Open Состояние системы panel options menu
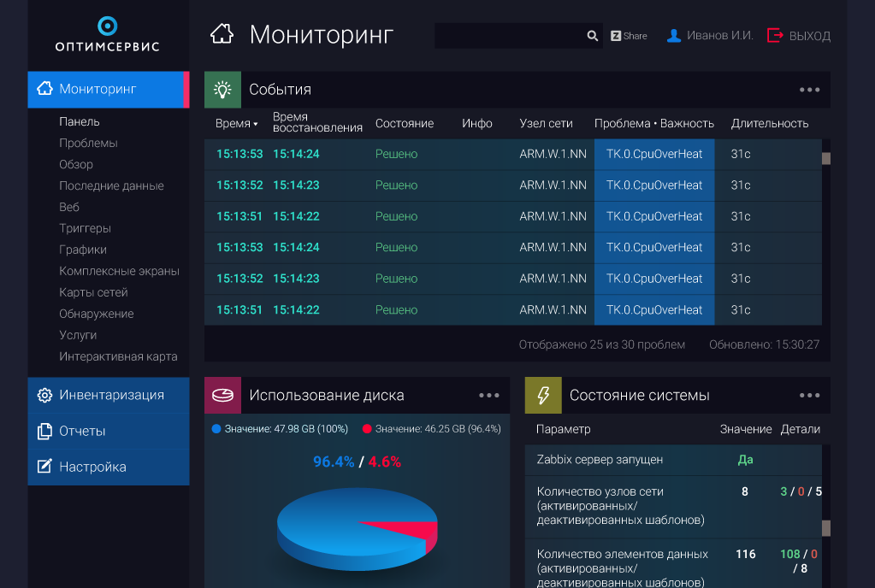The image size is (875, 588). tap(809, 395)
